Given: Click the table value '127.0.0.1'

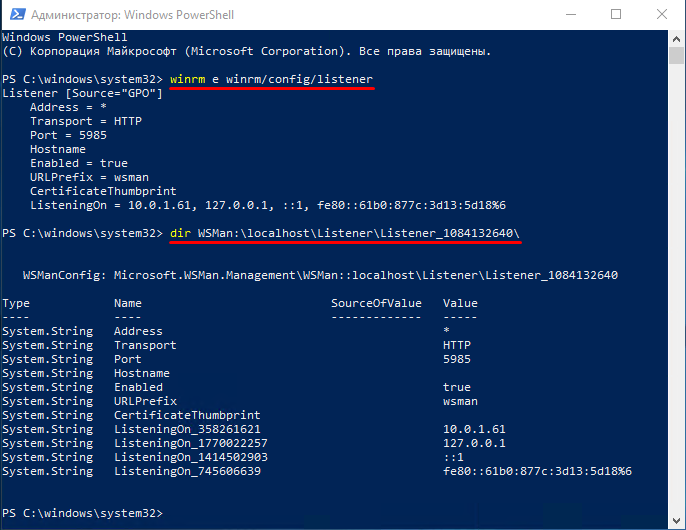Looking at the screenshot, I should 474,443.
